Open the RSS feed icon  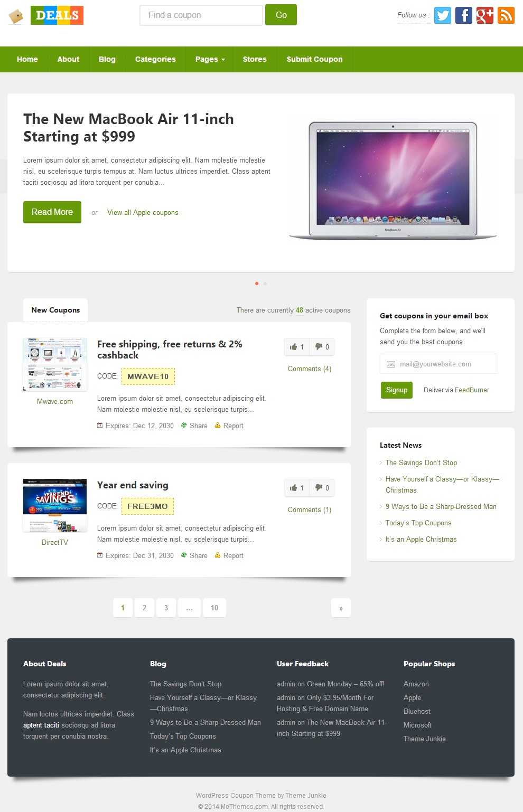click(506, 15)
